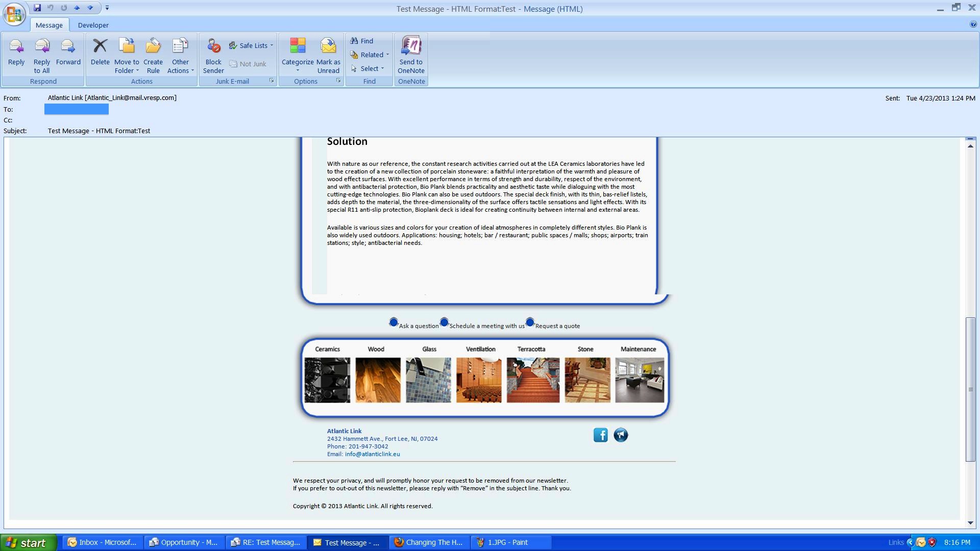Select the Schedule a meeting bullet

coord(444,322)
